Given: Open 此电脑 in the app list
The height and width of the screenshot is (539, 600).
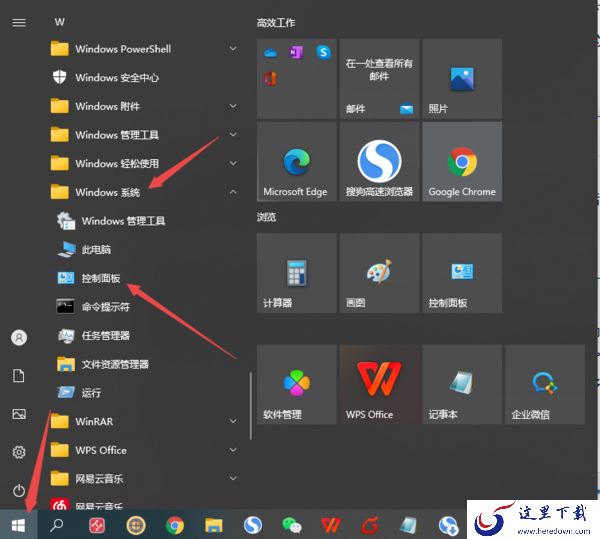Looking at the screenshot, I should (x=143, y=250).
